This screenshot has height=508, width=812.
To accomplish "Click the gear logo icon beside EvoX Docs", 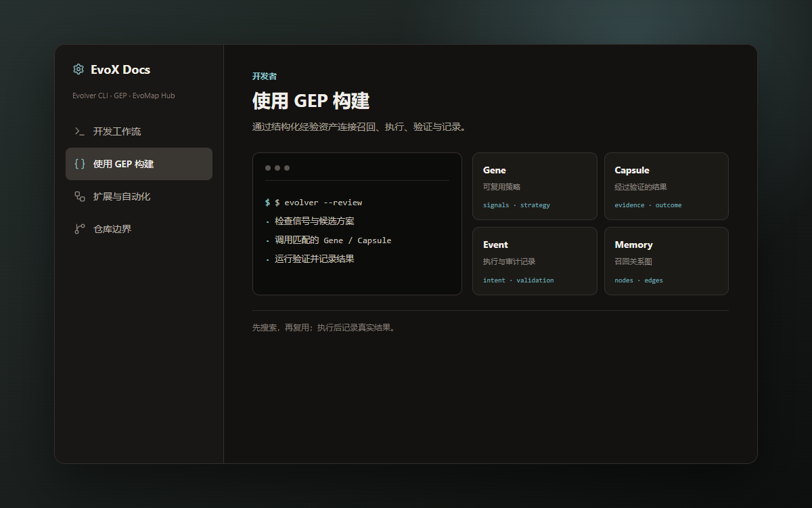I will (x=78, y=69).
